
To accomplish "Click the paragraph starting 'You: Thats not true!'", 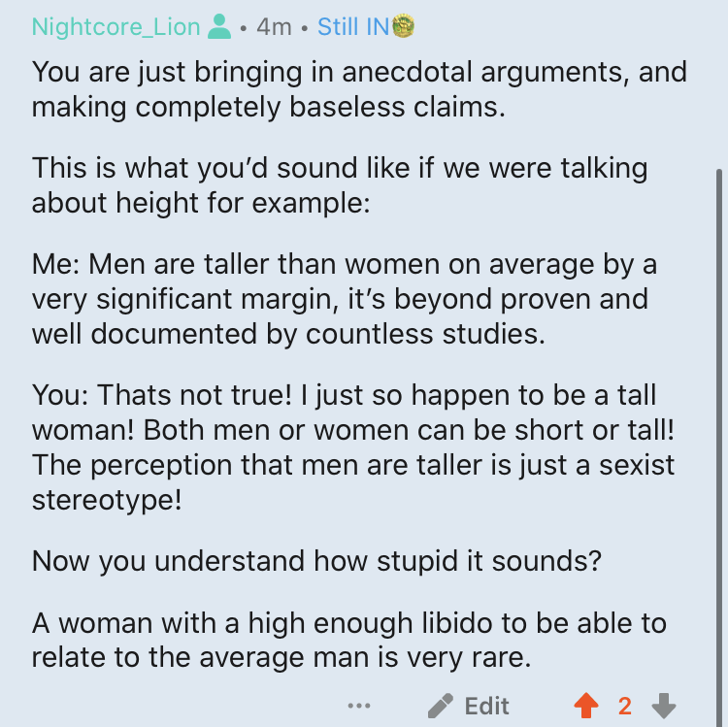I will 349,446.
